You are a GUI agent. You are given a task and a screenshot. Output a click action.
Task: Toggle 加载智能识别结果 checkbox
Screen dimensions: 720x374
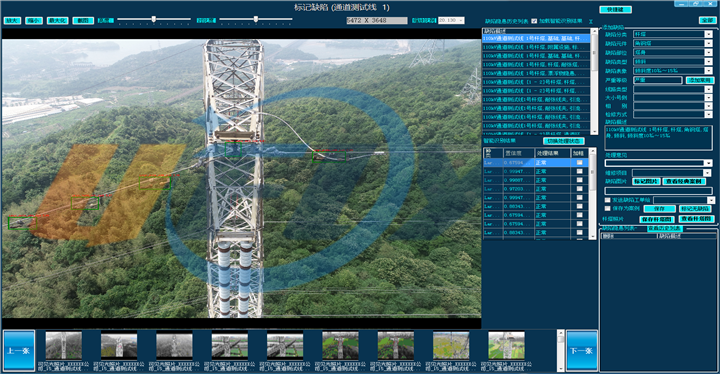click(x=534, y=21)
